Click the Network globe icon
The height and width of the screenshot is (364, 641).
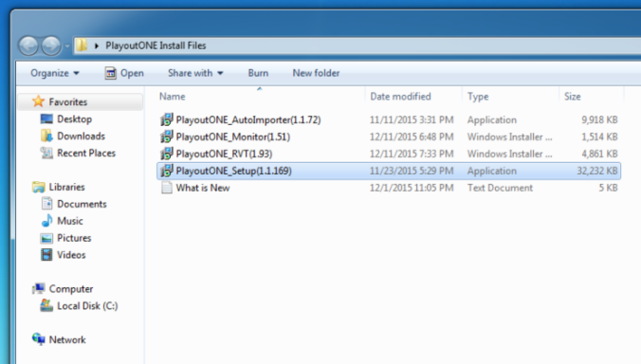click(x=39, y=339)
